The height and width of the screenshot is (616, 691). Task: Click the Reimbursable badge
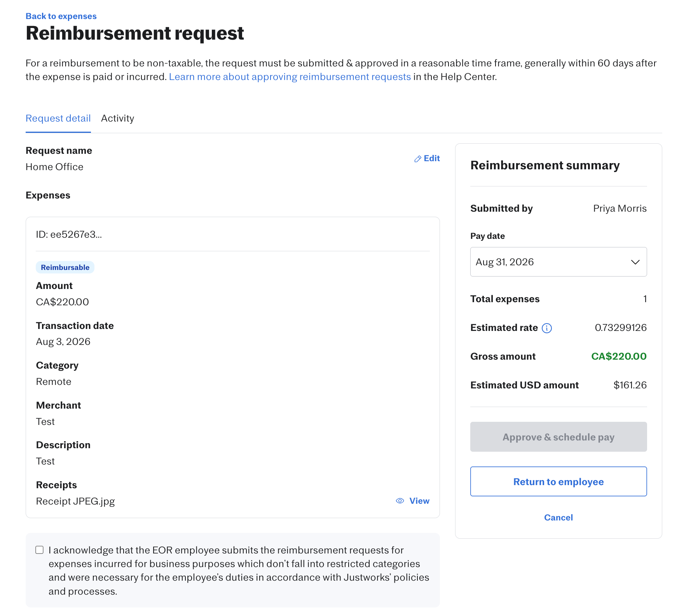tap(65, 268)
